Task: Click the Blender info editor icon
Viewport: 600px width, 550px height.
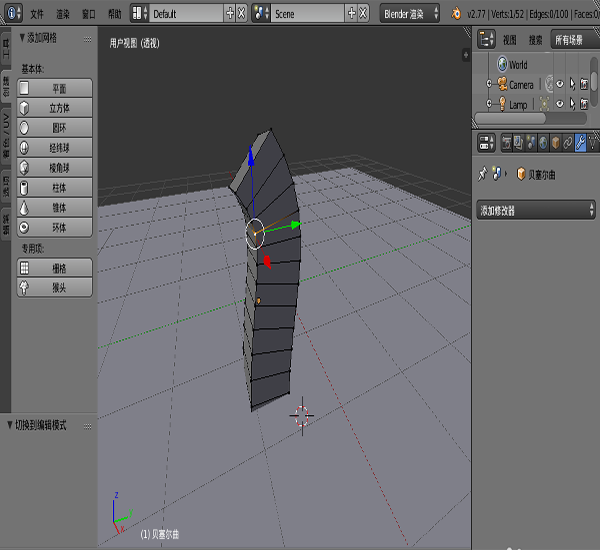Action: pyautogui.click(x=12, y=14)
